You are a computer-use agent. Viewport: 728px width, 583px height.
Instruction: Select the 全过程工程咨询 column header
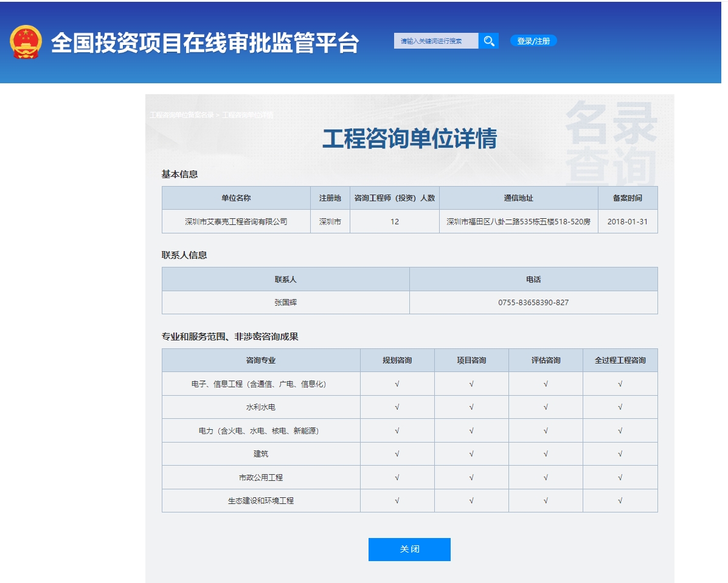(x=620, y=360)
